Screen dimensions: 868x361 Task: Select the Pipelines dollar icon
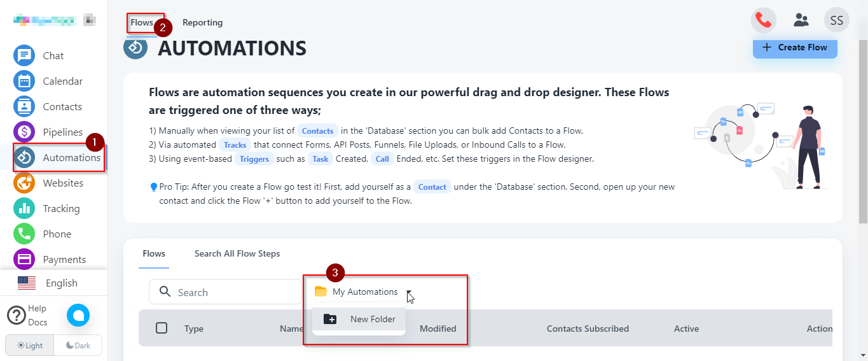pyautogui.click(x=24, y=132)
